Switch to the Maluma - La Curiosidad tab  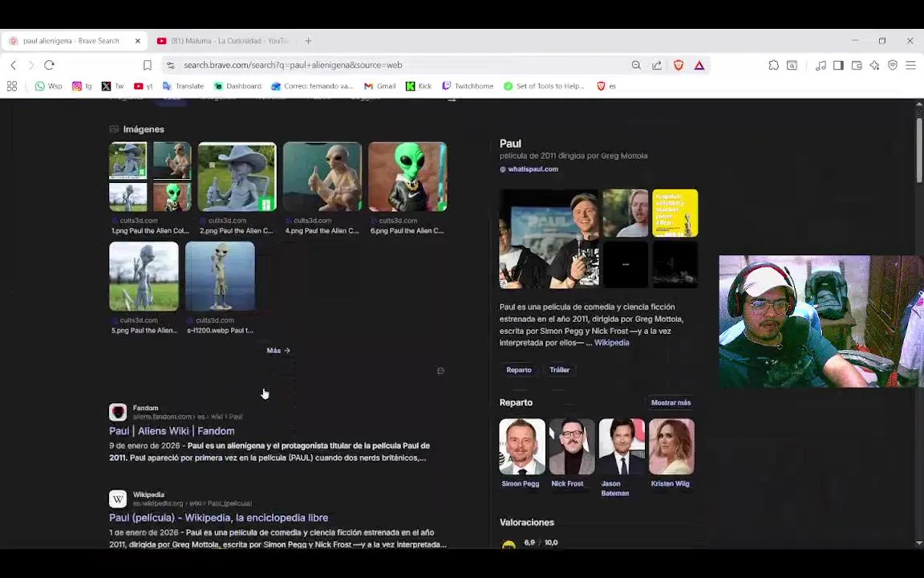[x=223, y=41]
